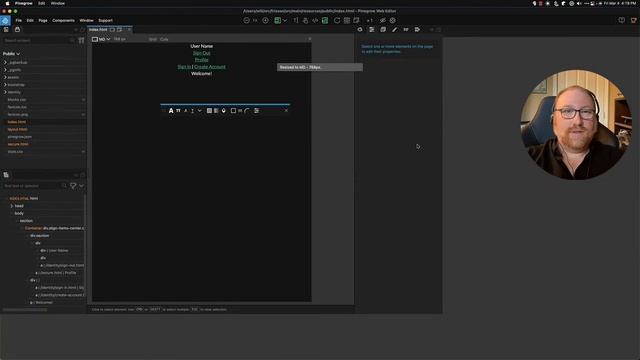This screenshot has height=360, width=640.
Task: Close the floating element toolbar
Action: 286,111
